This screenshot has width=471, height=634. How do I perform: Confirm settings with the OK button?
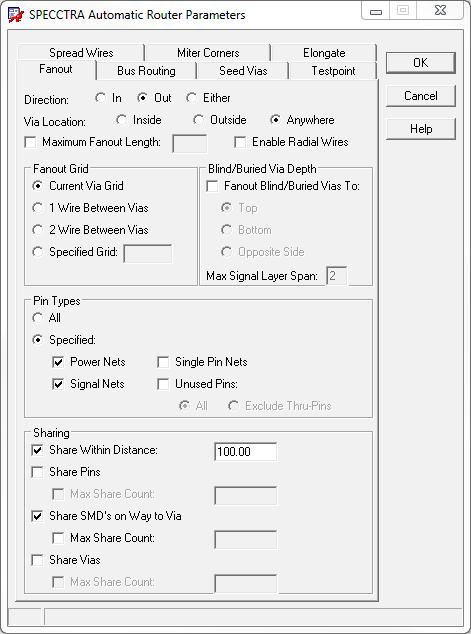(x=420, y=63)
